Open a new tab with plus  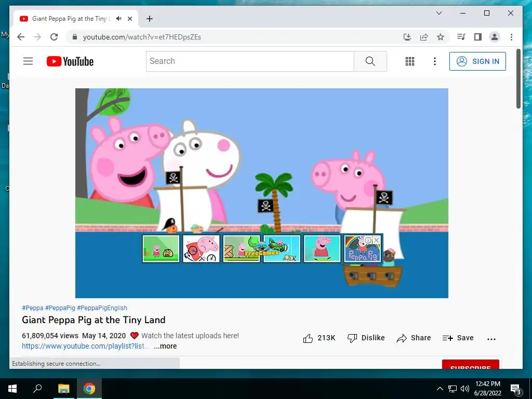pyautogui.click(x=150, y=19)
